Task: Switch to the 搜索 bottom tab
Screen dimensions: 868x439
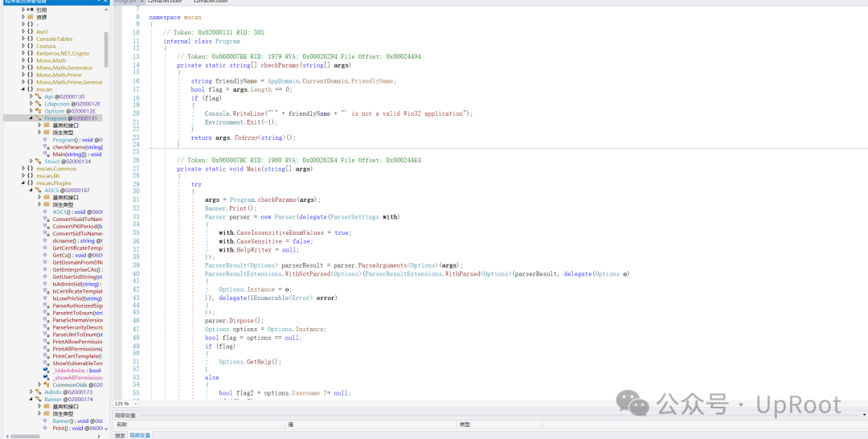Action: click(120, 436)
